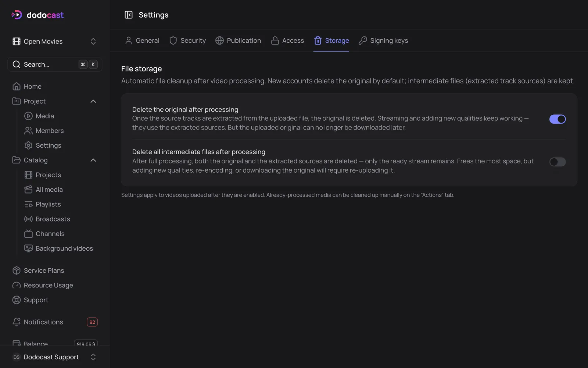The height and width of the screenshot is (368, 588).
Task: Click the Broadcasts radio-wave icon
Action: click(x=28, y=219)
